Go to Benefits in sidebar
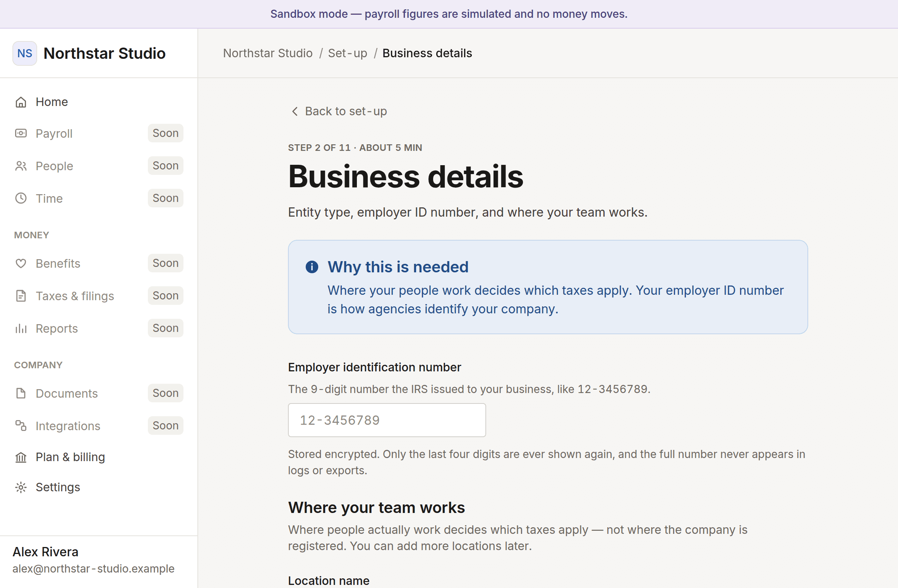 pyautogui.click(x=99, y=263)
